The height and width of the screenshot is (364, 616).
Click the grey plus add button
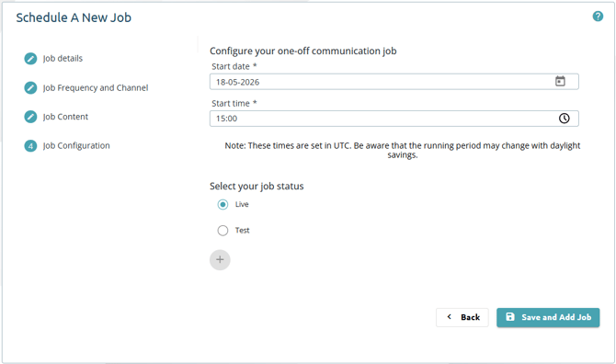pyautogui.click(x=220, y=259)
